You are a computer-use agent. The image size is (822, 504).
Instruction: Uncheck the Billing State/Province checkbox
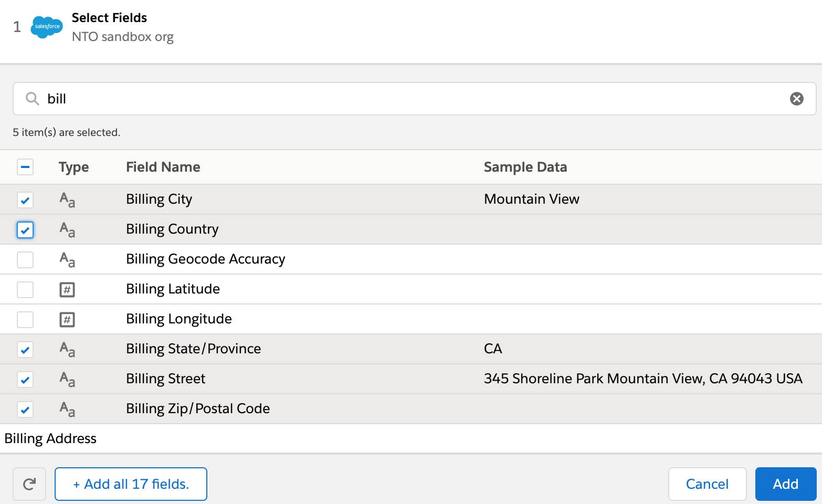[x=25, y=349]
